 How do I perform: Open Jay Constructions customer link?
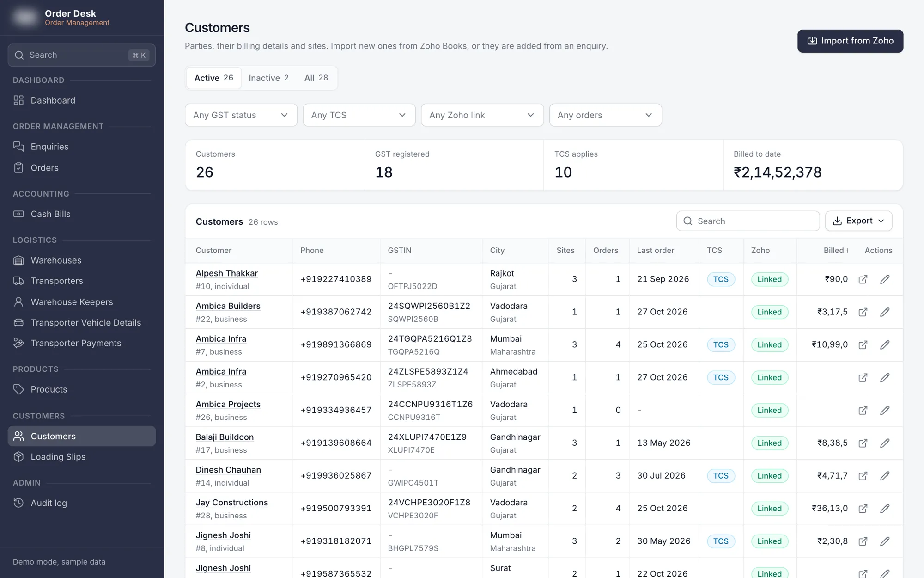pyautogui.click(x=231, y=503)
